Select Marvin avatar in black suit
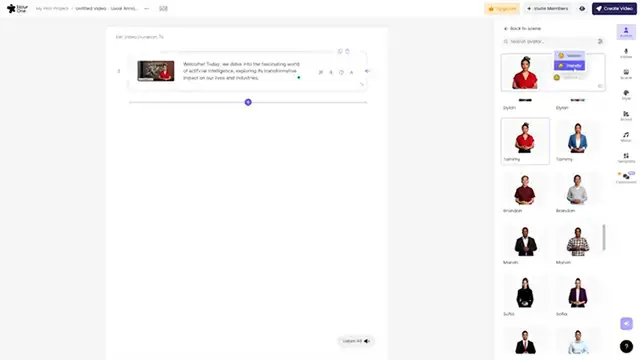This screenshot has width=640, height=360. point(525,244)
